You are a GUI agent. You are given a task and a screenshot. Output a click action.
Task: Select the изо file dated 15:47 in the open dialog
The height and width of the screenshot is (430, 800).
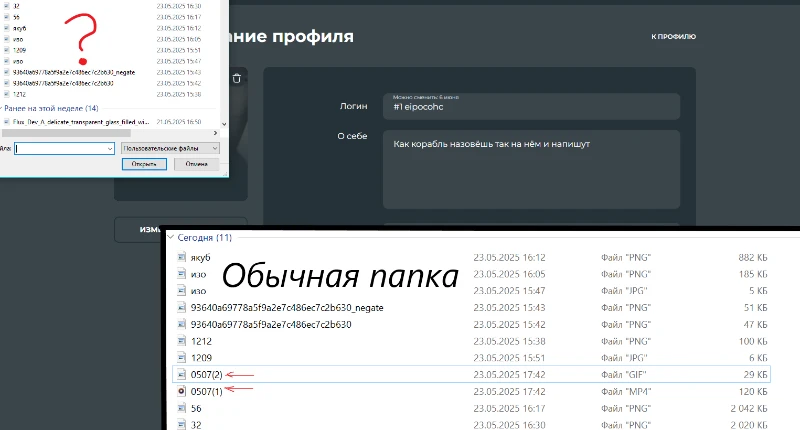[18, 61]
